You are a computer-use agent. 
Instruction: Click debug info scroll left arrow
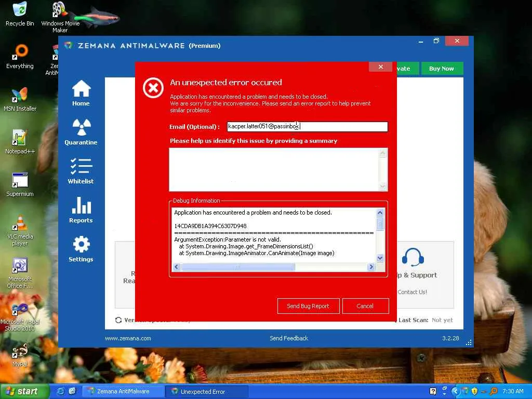(177, 267)
